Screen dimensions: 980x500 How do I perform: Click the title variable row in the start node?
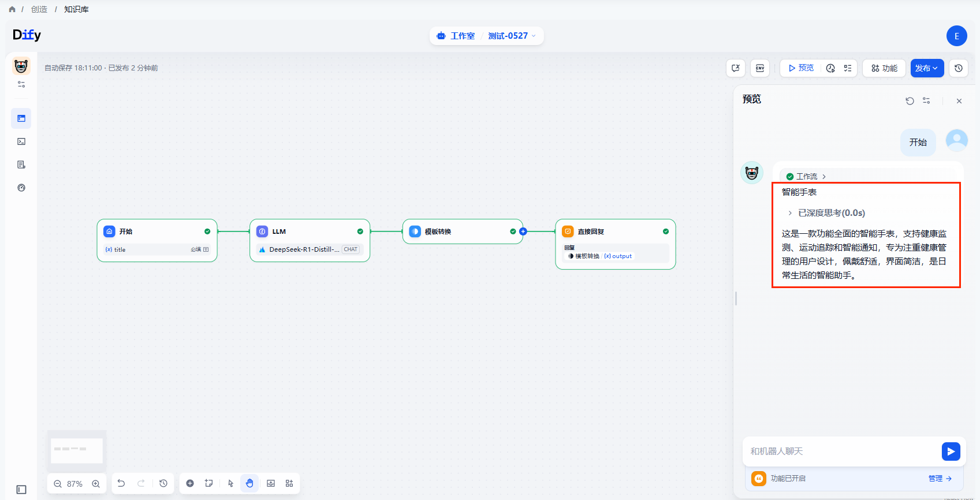[157, 249]
